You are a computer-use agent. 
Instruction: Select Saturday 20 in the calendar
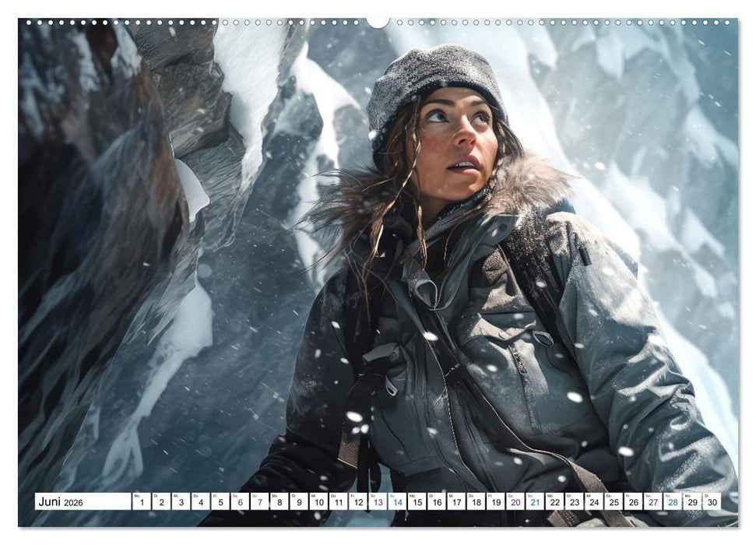(515, 502)
